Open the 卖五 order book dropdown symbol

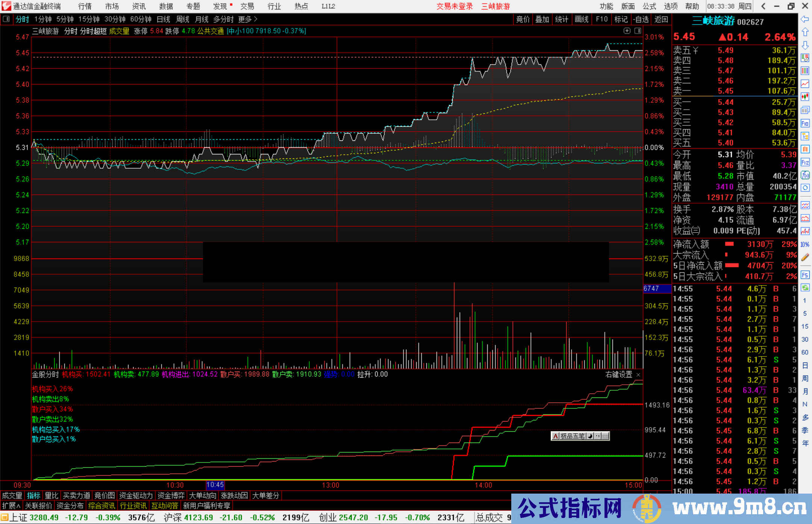pos(695,50)
